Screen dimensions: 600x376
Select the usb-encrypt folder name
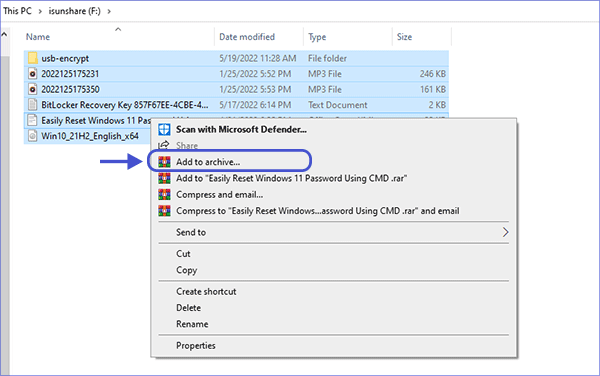tap(65, 59)
